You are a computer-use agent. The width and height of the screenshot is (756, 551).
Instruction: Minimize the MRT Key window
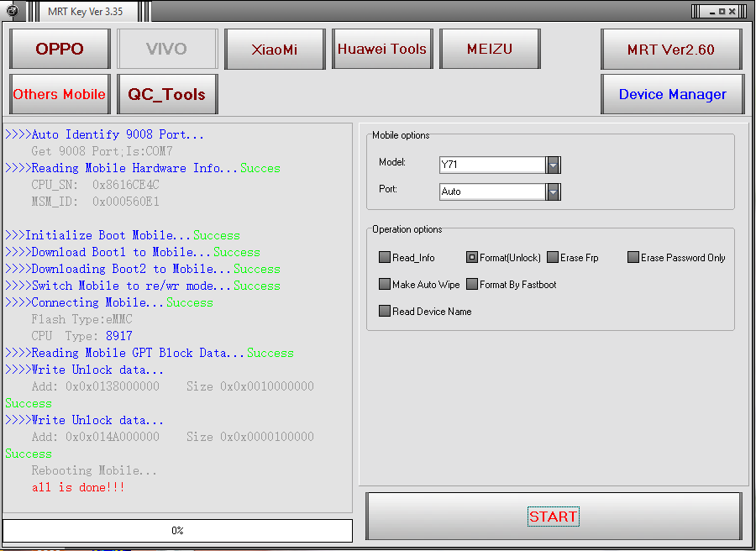712,12
